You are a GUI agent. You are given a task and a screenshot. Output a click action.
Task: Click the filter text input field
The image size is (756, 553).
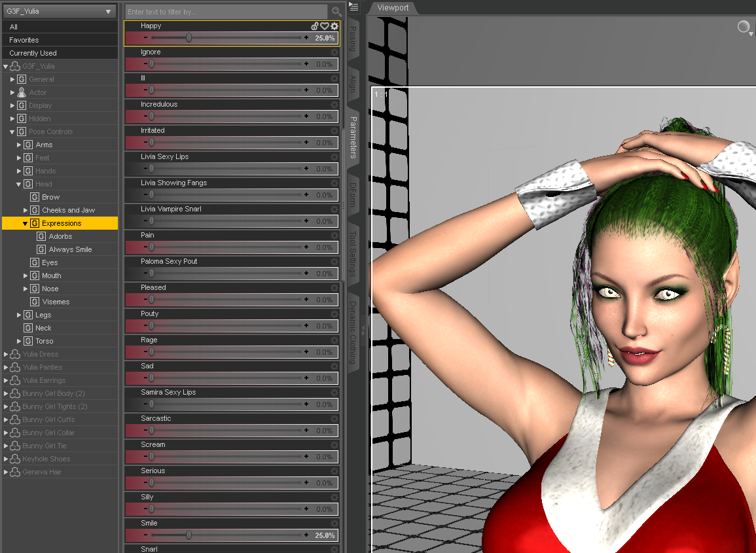point(226,12)
